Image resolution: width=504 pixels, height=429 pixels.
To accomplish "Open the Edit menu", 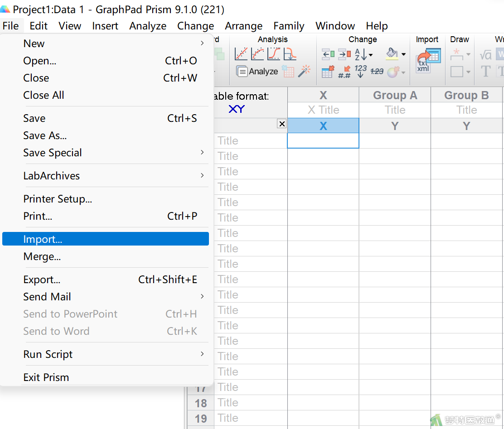I will point(39,26).
